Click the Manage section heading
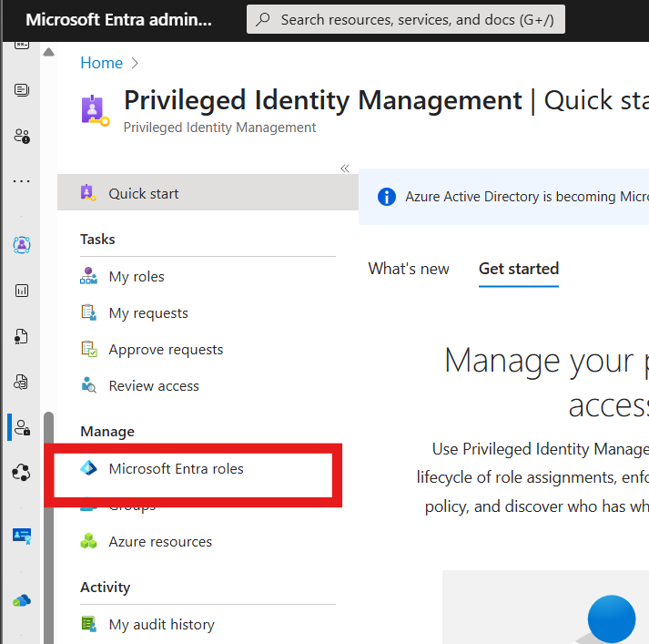 [x=107, y=431]
